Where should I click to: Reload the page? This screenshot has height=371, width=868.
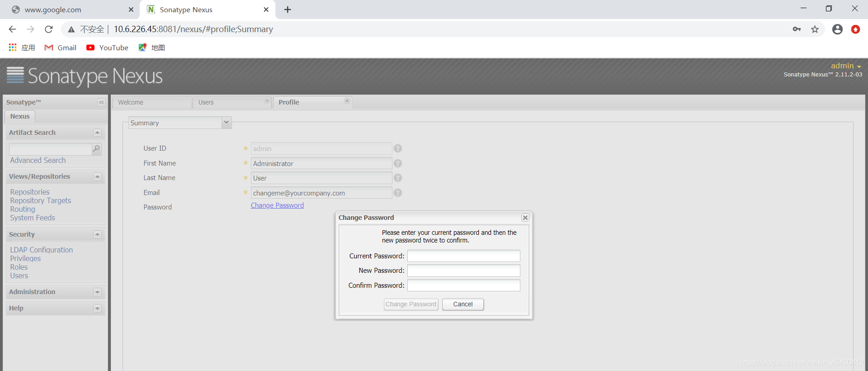pos(49,29)
